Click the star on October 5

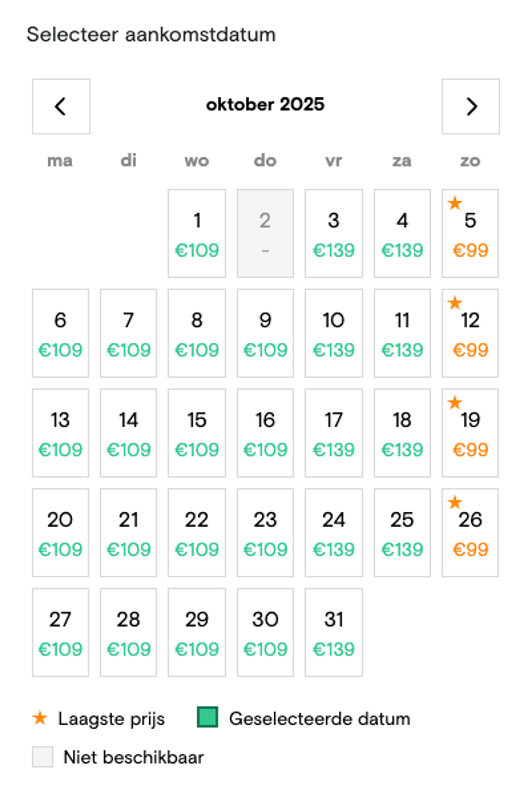click(455, 203)
